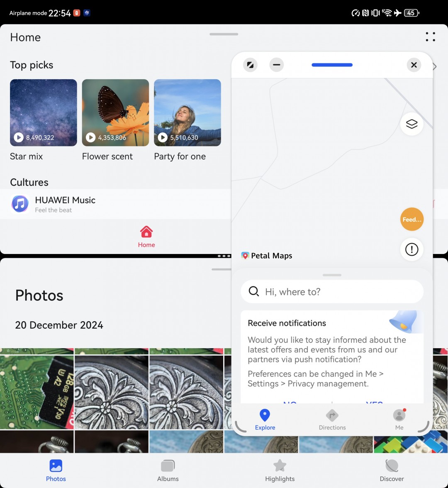This screenshot has width=448, height=488.
Task: Switch to the Directions tab
Action: [x=332, y=420]
